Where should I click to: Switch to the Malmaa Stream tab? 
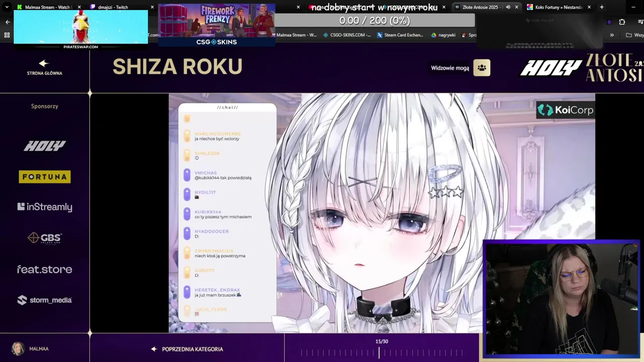(x=48, y=7)
